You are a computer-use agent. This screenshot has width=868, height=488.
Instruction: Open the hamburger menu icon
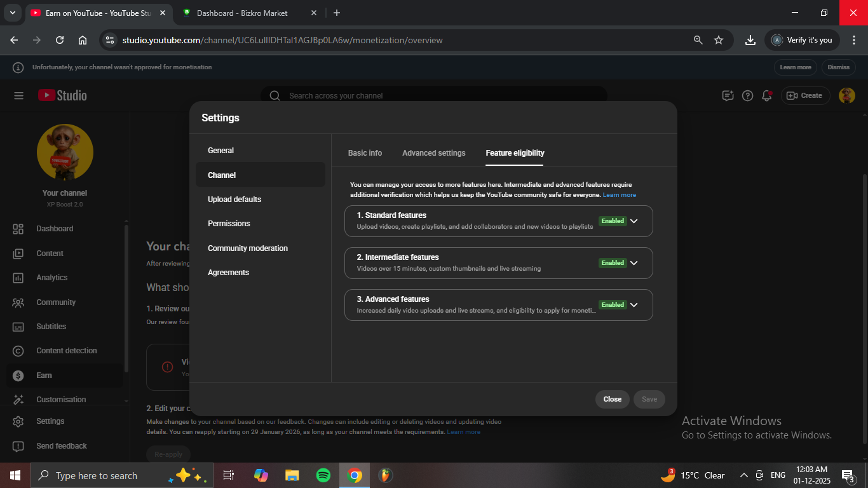coord(18,95)
